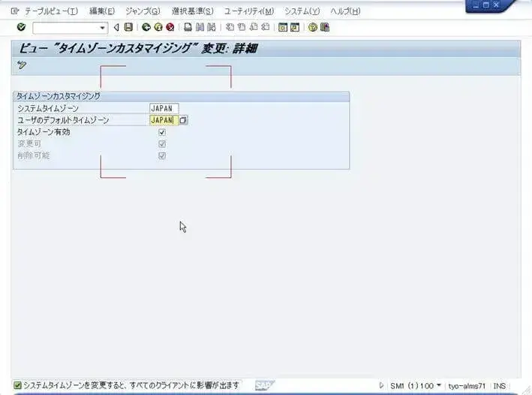532x395 pixels.
Task: Open value help beside default timezone field
Action: 183,120
